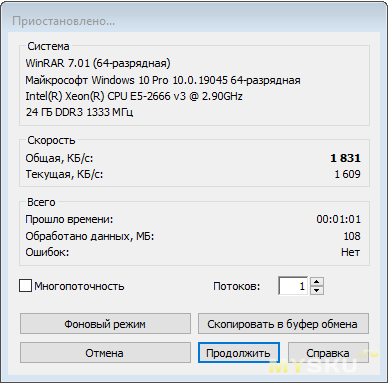Click the Приостановлено title bar text
The height and width of the screenshot is (383, 388).
[63, 21]
